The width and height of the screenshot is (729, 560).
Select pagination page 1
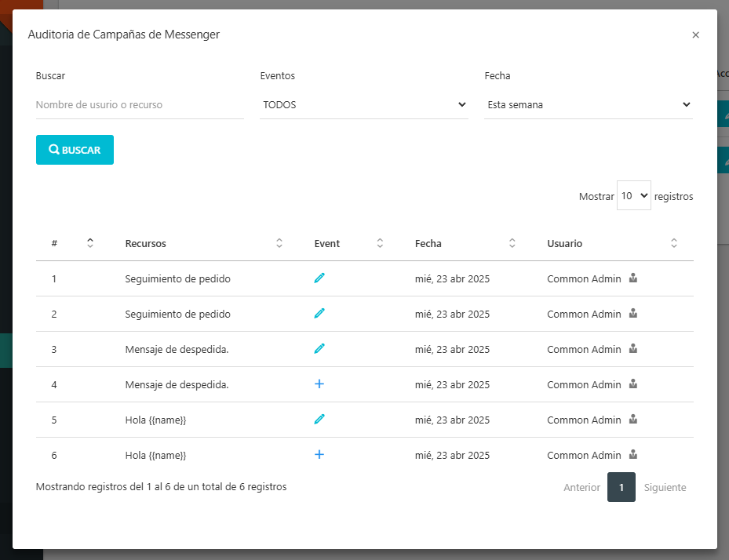point(621,487)
